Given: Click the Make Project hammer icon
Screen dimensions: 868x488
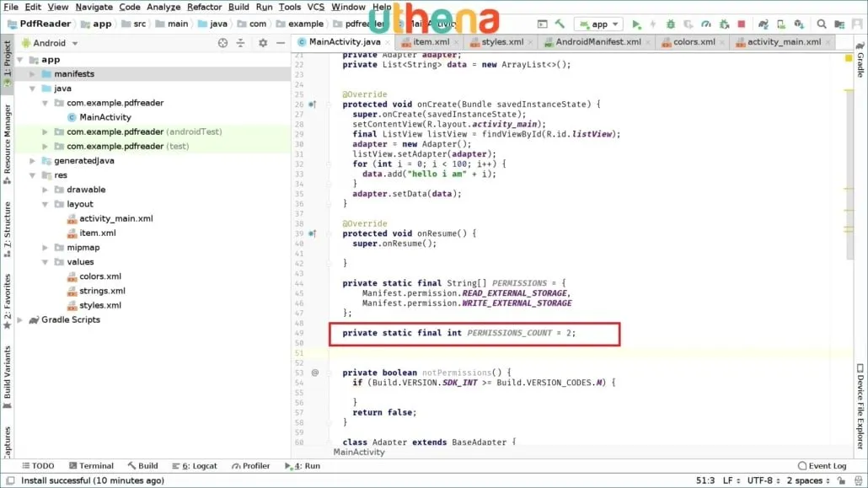Looking at the screenshot, I should (560, 24).
